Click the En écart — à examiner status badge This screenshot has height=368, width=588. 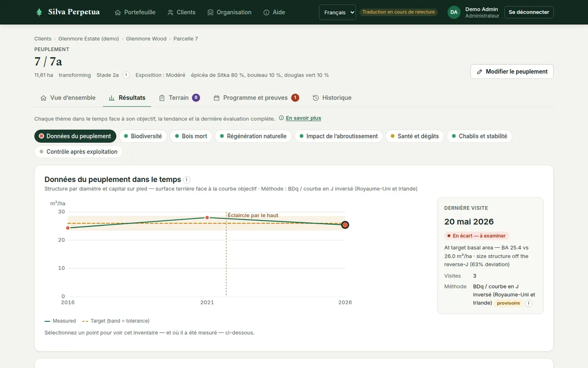[x=477, y=236]
